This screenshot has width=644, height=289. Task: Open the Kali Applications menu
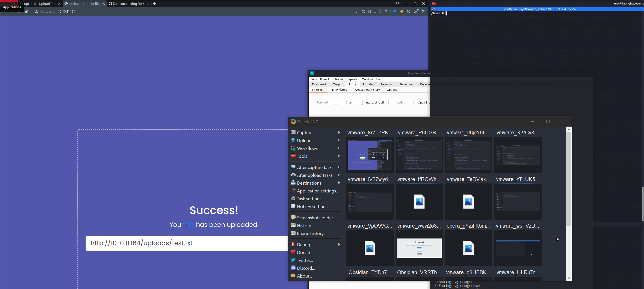tap(12, 7)
